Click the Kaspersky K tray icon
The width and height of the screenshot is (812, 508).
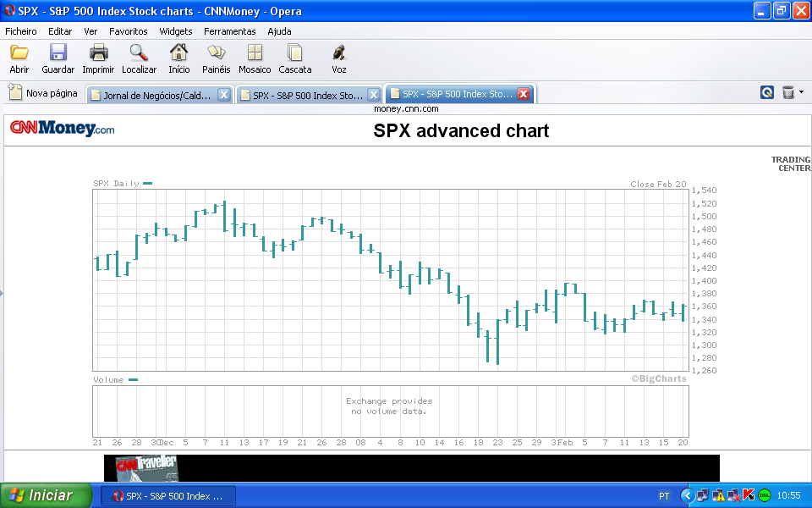pyautogui.click(x=749, y=496)
